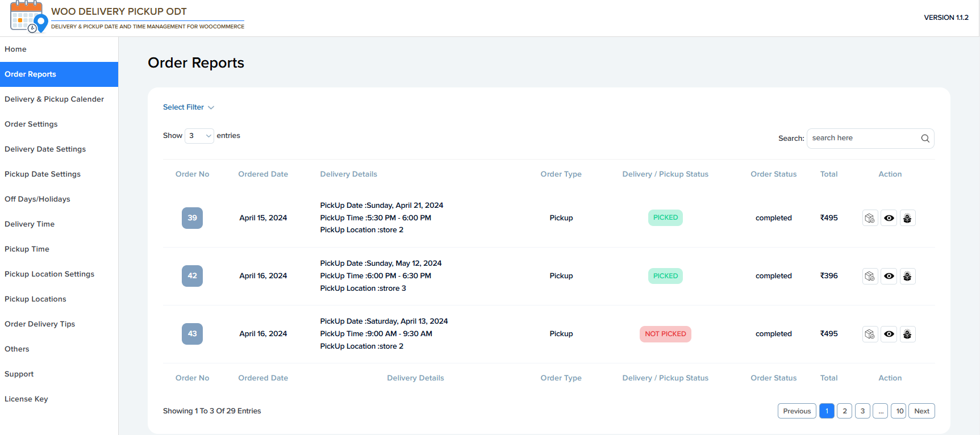The image size is (980, 435).
Task: Click the open-box icon for order 42
Action: tap(907, 276)
